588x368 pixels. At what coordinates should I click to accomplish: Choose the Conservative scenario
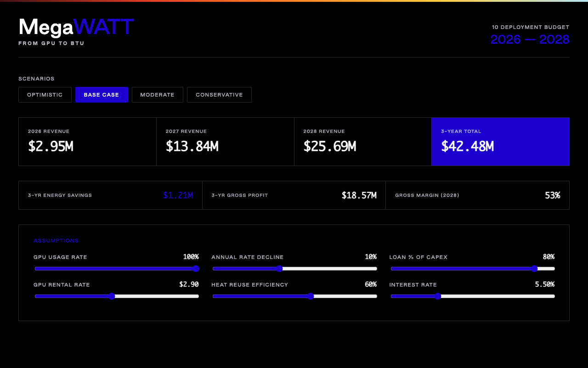click(x=219, y=95)
